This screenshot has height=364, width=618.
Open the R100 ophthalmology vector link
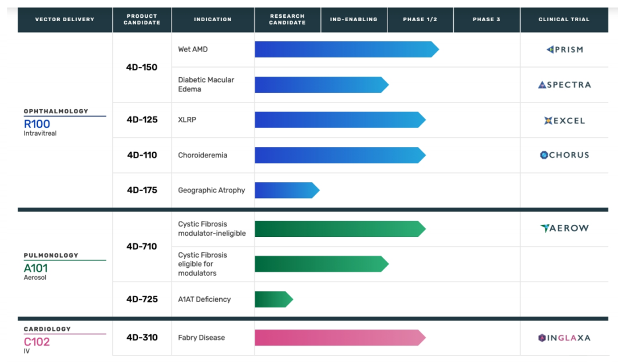click(x=37, y=124)
